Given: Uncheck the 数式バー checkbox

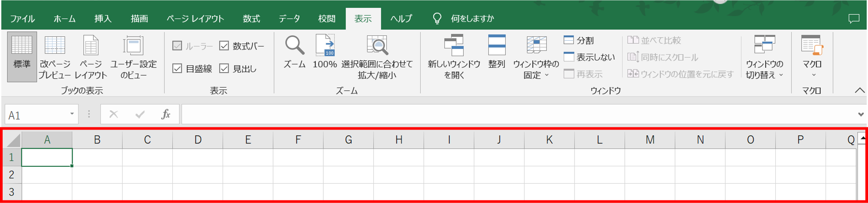Looking at the screenshot, I should [224, 45].
